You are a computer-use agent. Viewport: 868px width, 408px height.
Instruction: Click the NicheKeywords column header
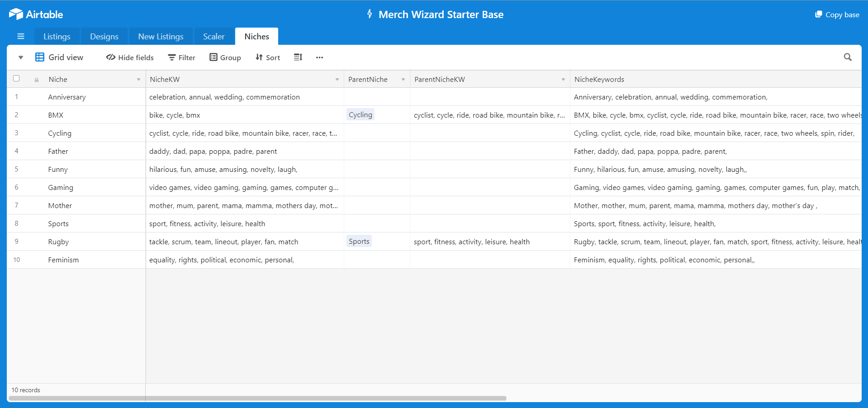point(716,79)
